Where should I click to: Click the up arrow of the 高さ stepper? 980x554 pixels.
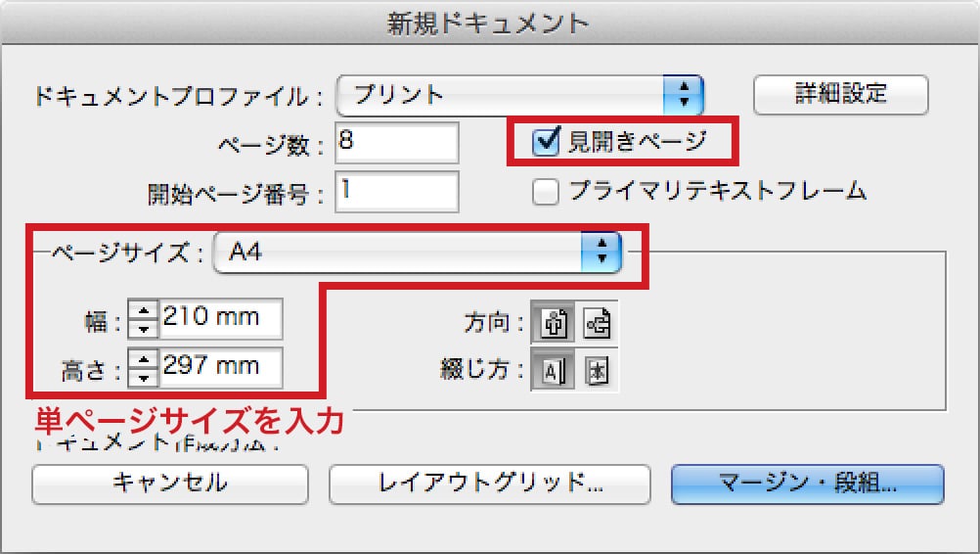(x=144, y=358)
